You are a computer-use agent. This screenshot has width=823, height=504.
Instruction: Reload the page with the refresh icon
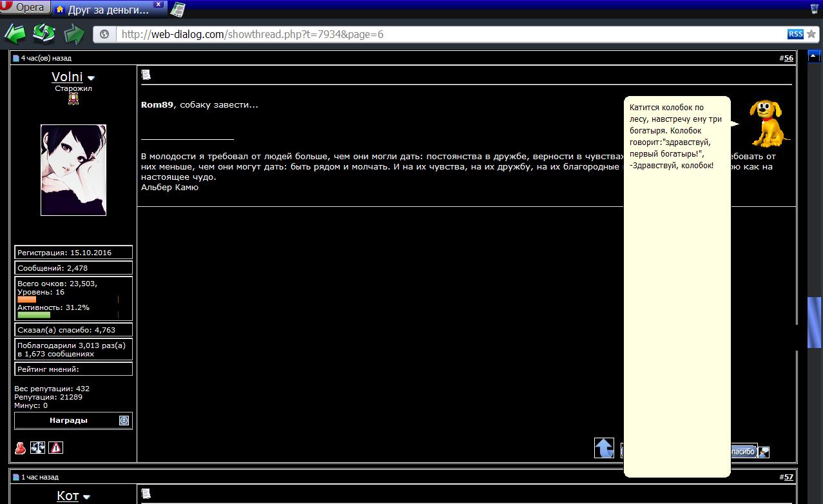point(44,33)
